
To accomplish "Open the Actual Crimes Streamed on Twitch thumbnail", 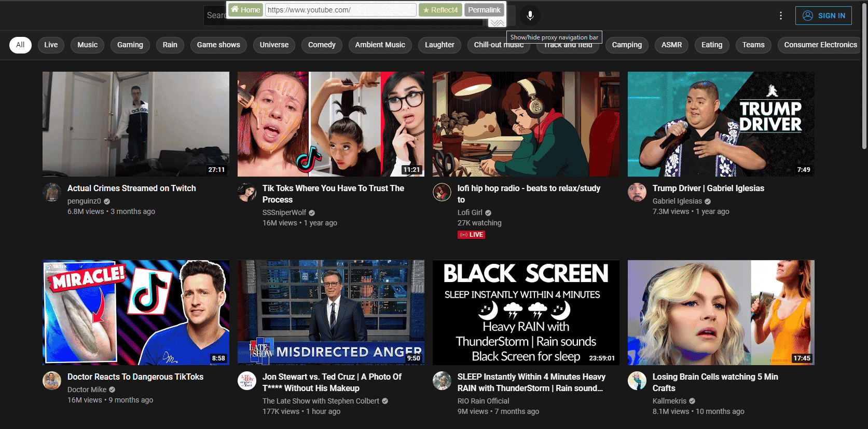I will pyautogui.click(x=136, y=124).
